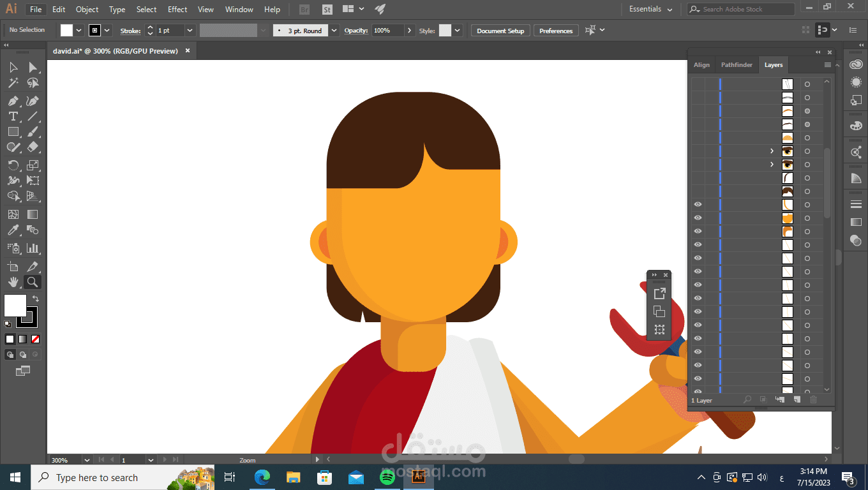The height and width of the screenshot is (490, 868).
Task: Open the Effect menu
Action: pyautogui.click(x=177, y=10)
